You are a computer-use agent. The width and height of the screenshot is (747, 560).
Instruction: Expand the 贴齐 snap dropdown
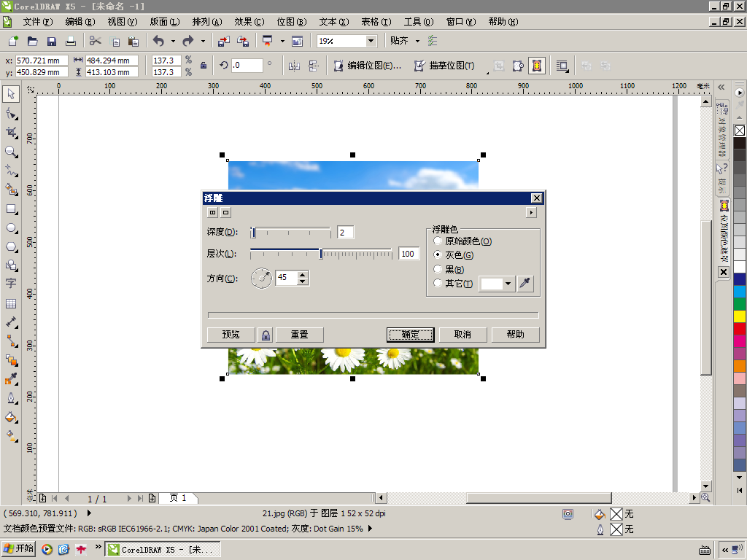pos(418,42)
